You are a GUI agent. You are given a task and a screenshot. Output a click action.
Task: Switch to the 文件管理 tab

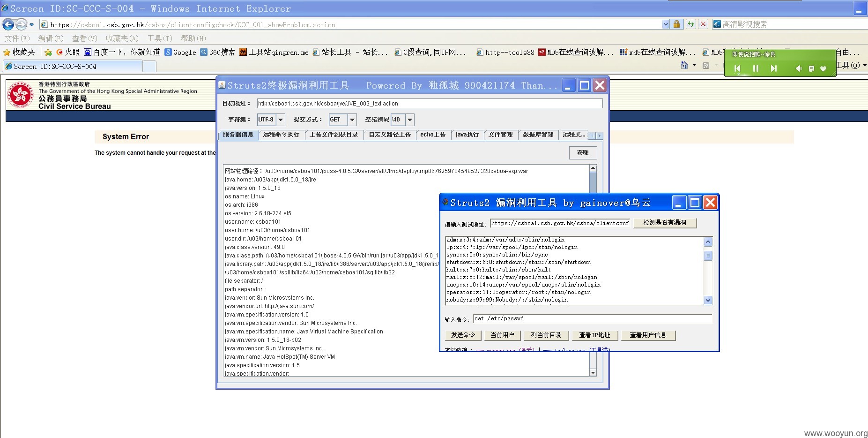click(501, 135)
